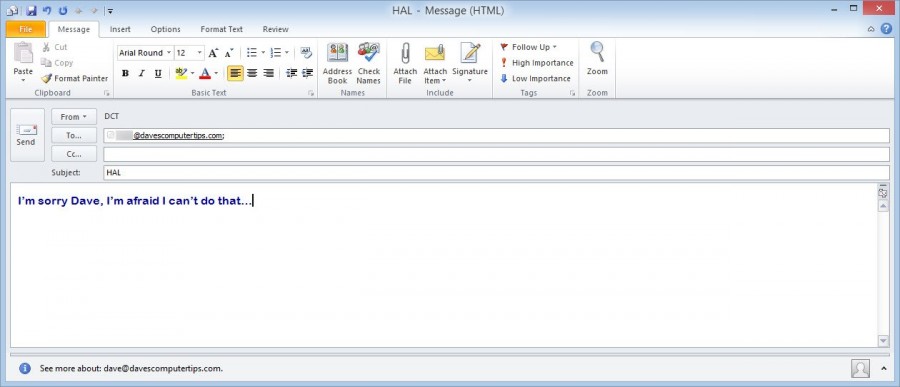900x387 pixels.
Task: Open the Arial Round font name dropdown
Action: (x=145, y=53)
